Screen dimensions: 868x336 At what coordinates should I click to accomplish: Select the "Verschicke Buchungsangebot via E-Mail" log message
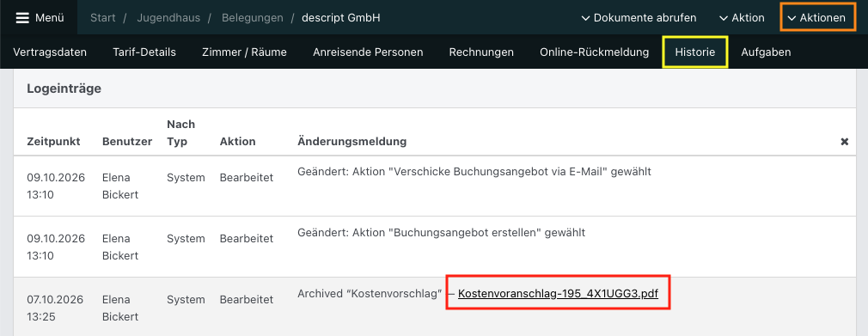point(474,172)
